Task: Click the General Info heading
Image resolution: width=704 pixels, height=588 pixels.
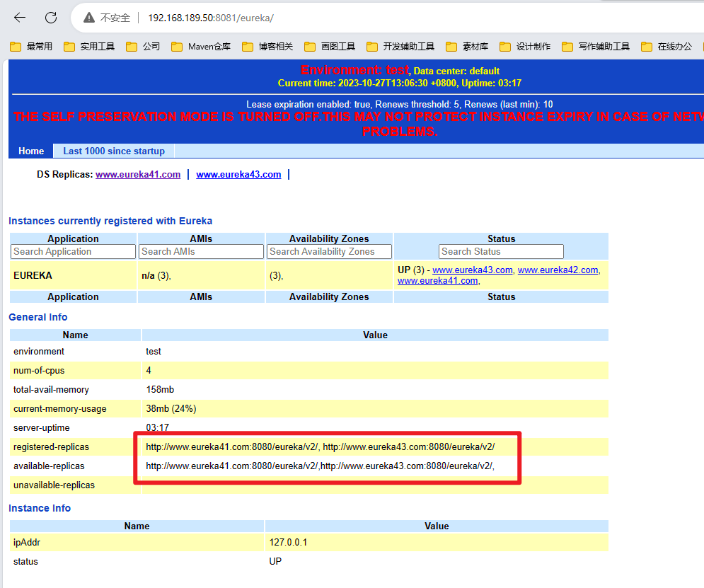Action: tap(38, 317)
